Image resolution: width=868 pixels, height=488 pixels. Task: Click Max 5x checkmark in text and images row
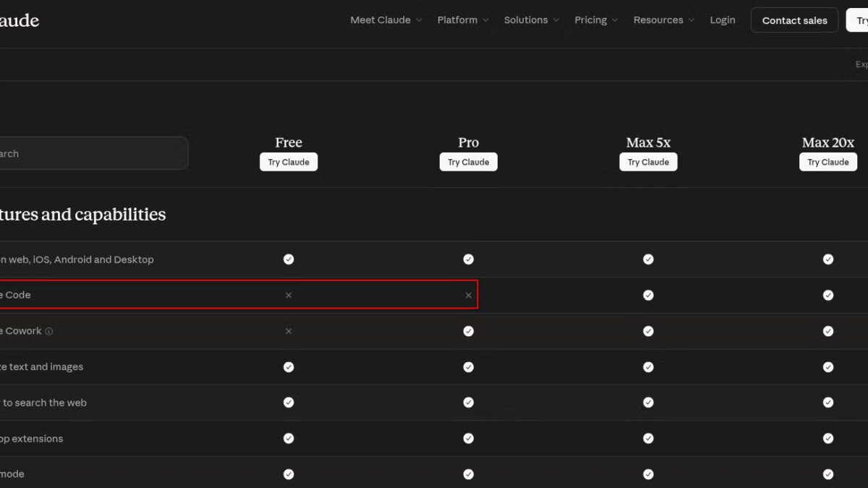pyautogui.click(x=648, y=367)
